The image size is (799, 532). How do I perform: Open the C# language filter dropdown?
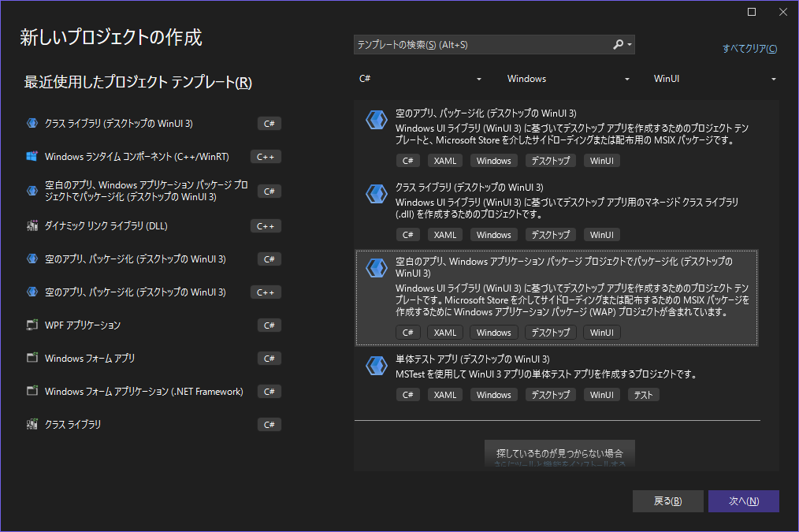(x=418, y=79)
